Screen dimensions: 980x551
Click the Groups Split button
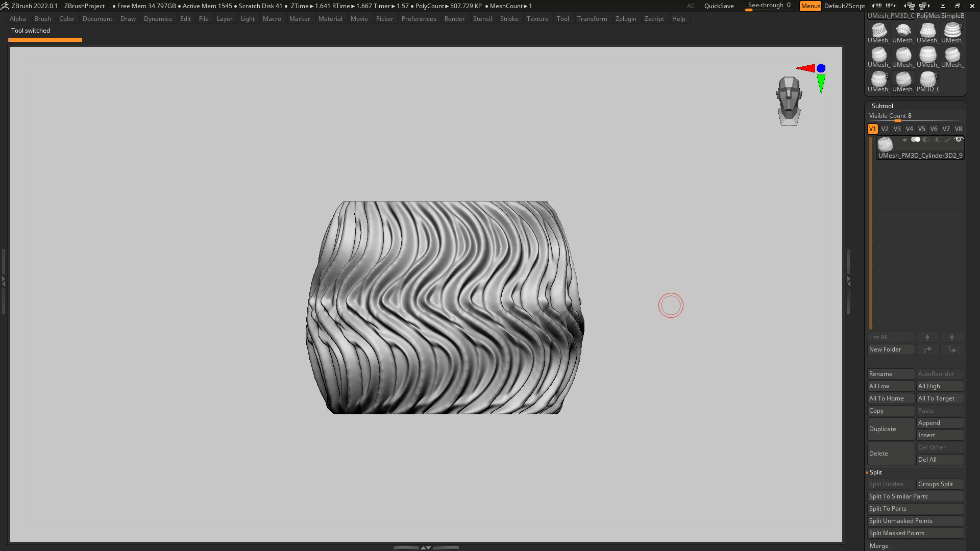tap(940, 484)
